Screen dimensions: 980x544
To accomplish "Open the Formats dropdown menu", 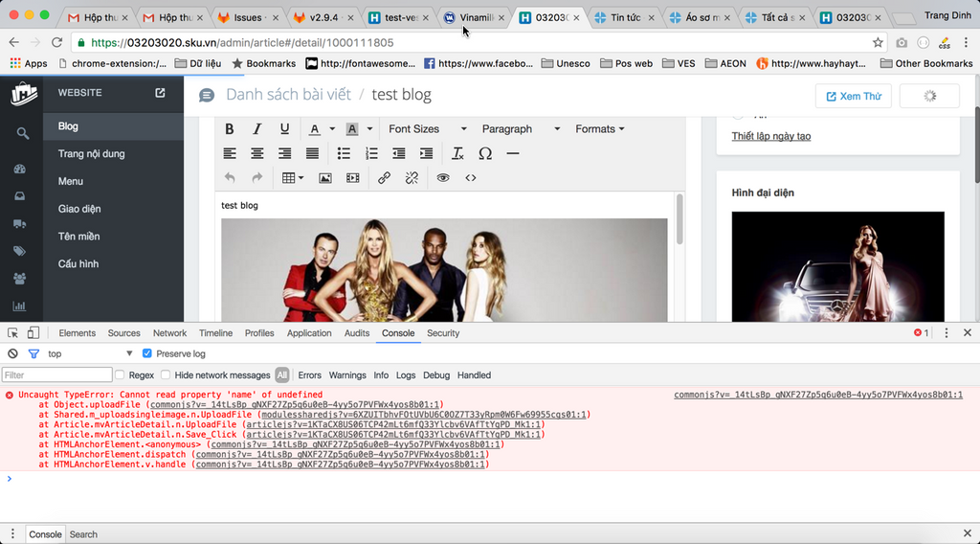I will pyautogui.click(x=599, y=129).
